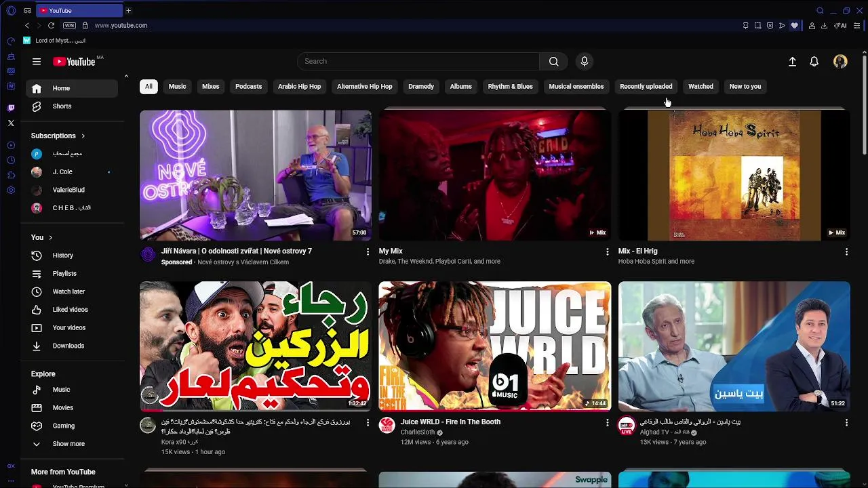This screenshot has width=868, height=488.
Task: Open options menu for the Alghad TV video
Action: pyautogui.click(x=846, y=422)
